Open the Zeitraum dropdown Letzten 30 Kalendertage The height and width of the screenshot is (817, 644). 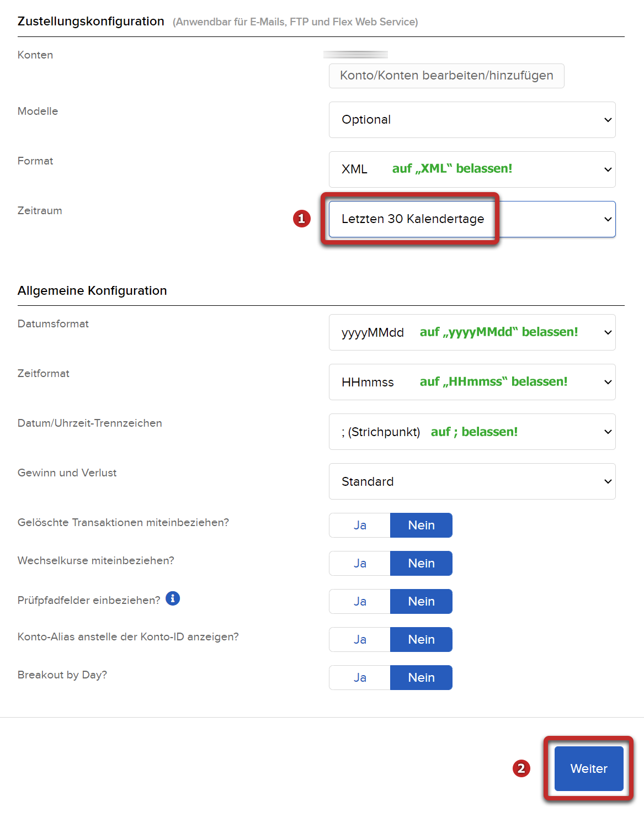[472, 219]
